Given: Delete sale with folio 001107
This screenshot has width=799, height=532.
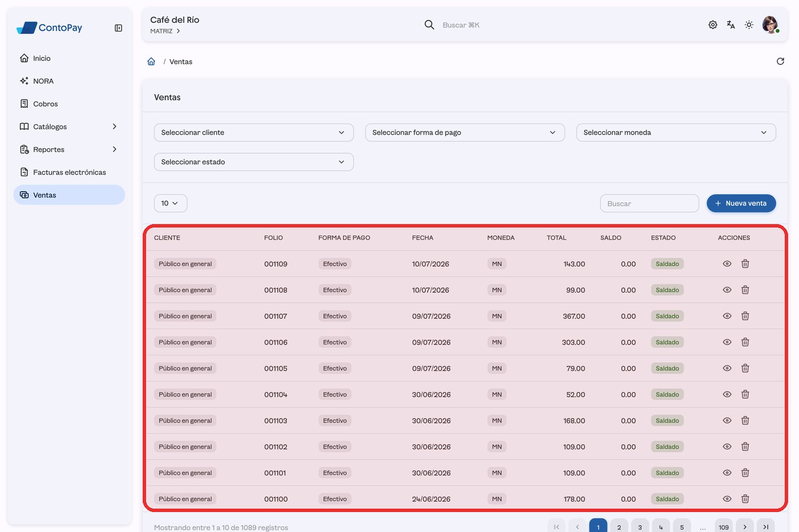Looking at the screenshot, I should [x=745, y=316].
